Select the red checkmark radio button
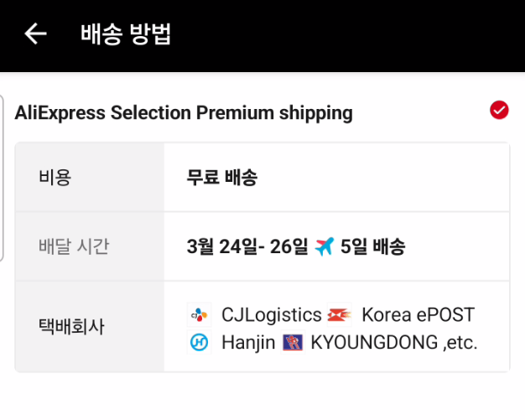525x420 pixels. click(x=499, y=110)
